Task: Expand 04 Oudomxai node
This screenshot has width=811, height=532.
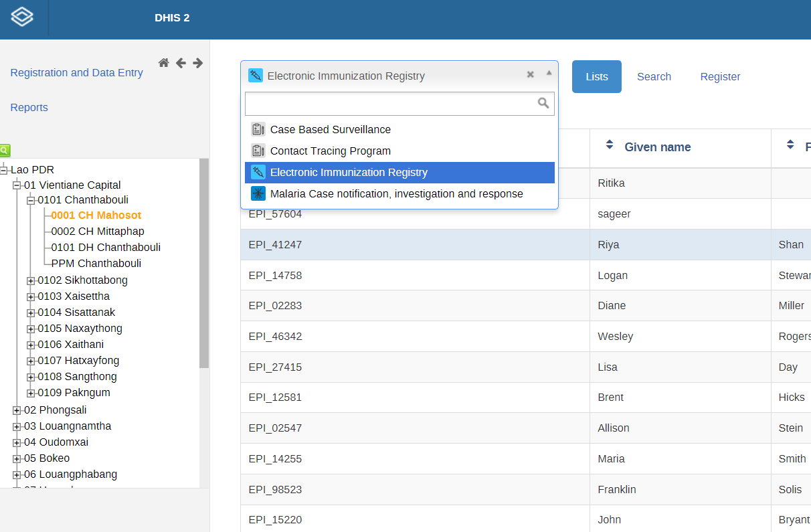Action: click(x=17, y=443)
